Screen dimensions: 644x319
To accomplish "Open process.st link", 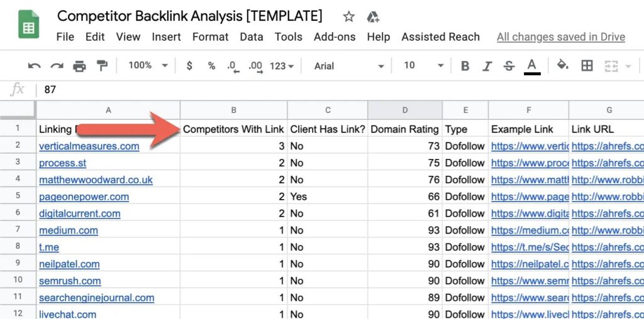I will click(x=62, y=163).
